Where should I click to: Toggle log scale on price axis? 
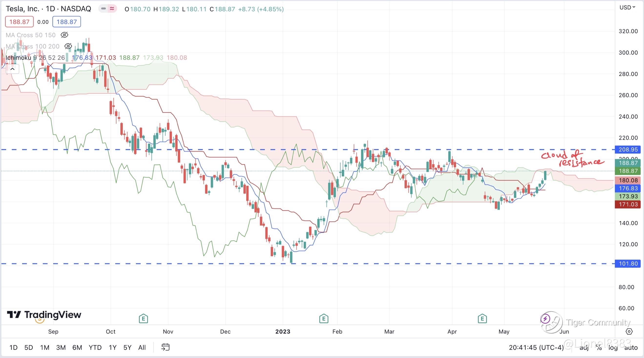tap(613, 347)
